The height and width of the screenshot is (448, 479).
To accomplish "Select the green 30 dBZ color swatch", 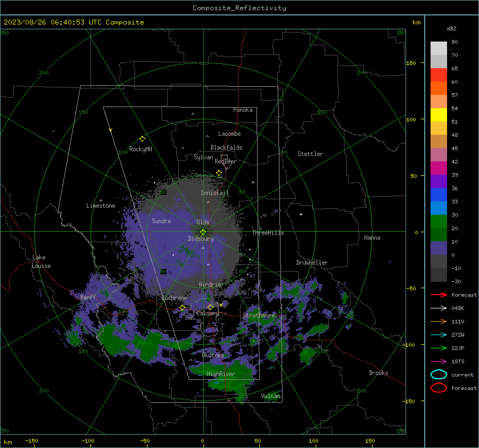I will [439, 221].
